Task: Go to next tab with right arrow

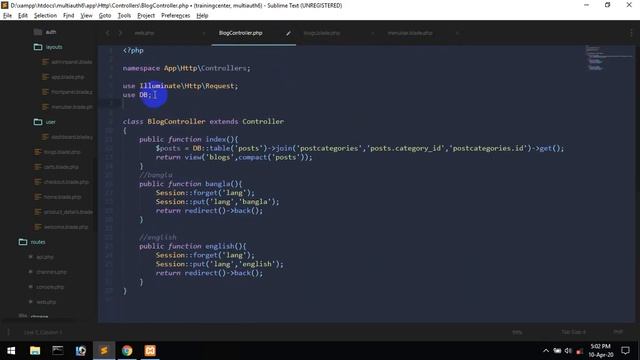Action: pos(120,33)
